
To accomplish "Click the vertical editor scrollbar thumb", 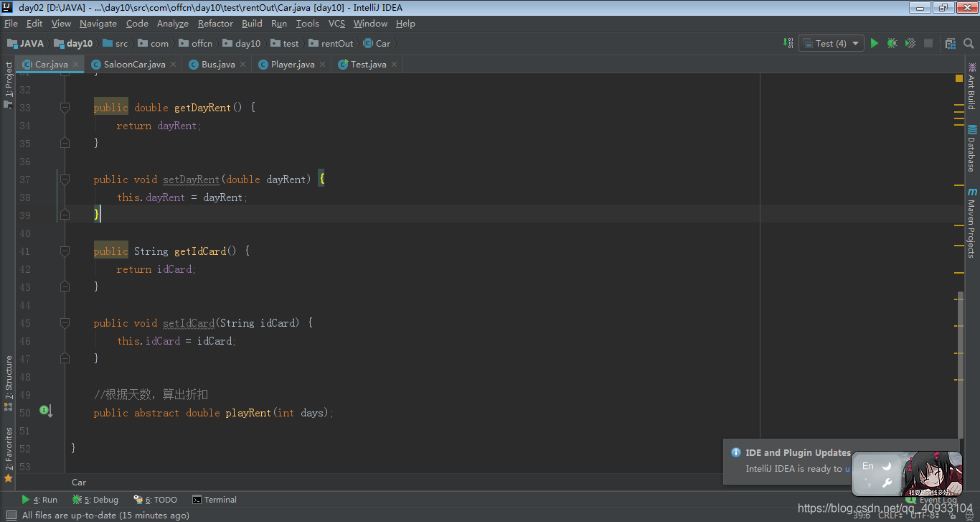I will [961, 364].
